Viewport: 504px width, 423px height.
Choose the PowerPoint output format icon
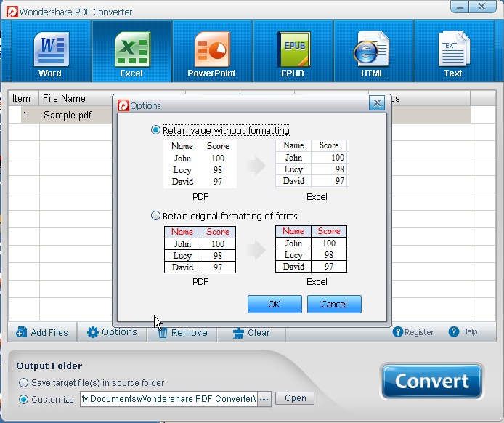[212, 49]
